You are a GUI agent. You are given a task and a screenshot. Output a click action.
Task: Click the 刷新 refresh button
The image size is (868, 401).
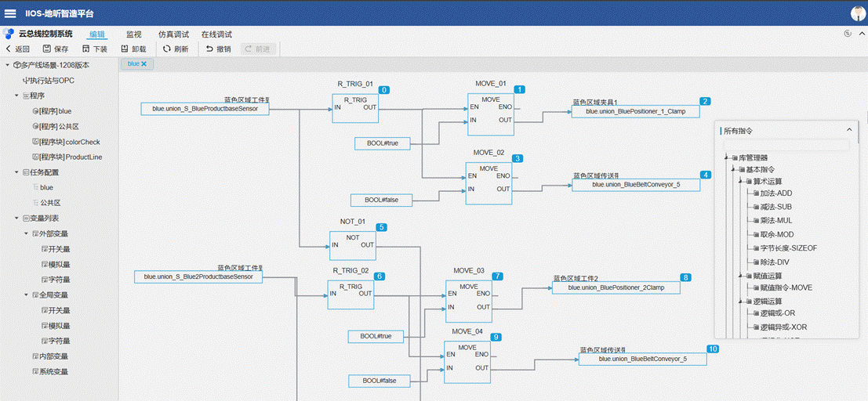176,49
